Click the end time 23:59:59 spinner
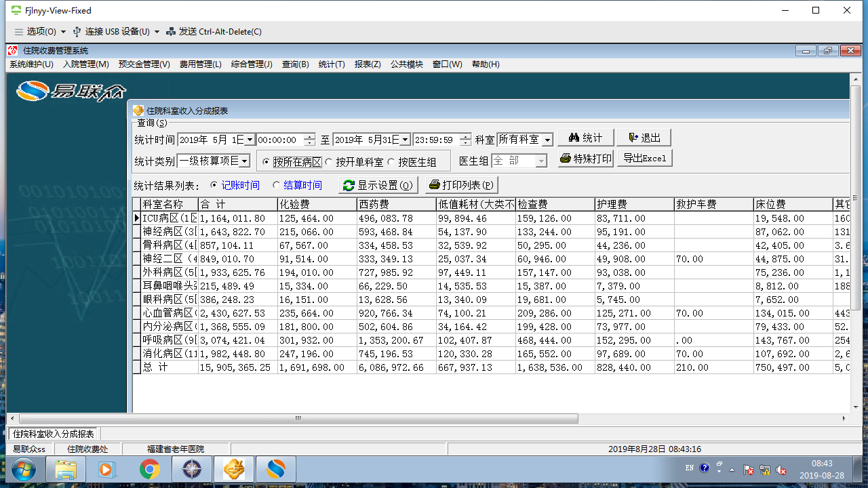The image size is (868, 488). pyautogui.click(x=465, y=140)
